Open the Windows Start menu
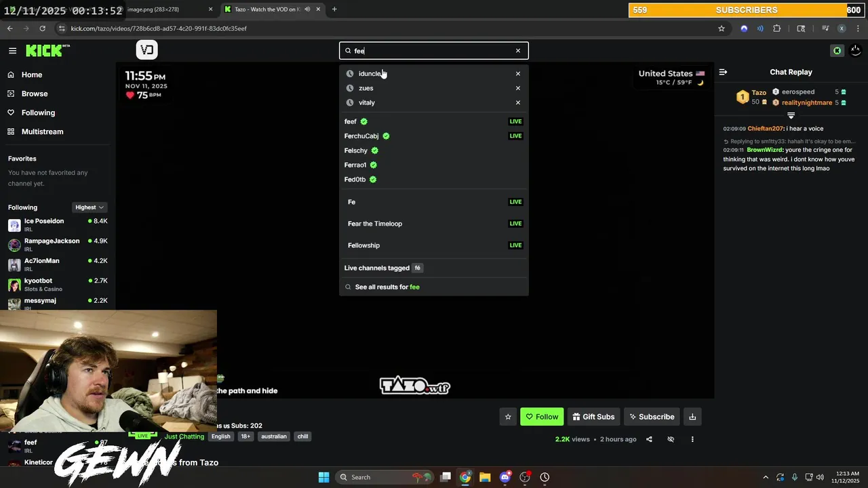 click(x=323, y=477)
